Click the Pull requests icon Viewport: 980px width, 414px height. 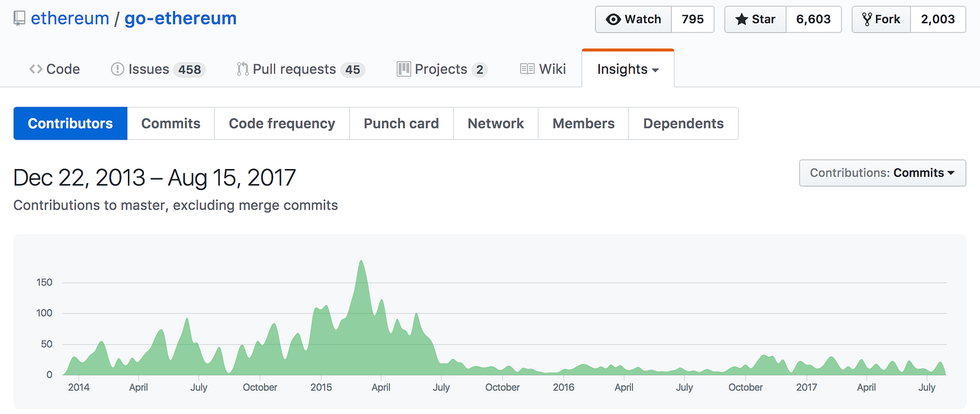pyautogui.click(x=243, y=69)
